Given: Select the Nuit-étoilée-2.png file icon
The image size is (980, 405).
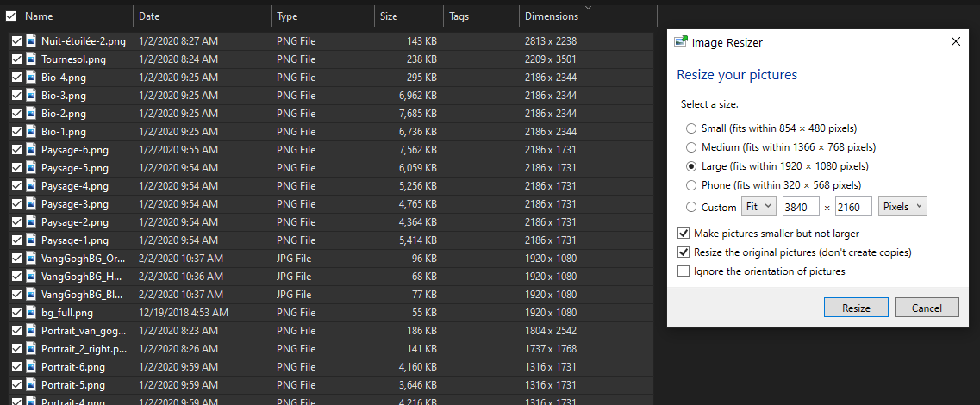Looking at the screenshot, I should tap(31, 41).
